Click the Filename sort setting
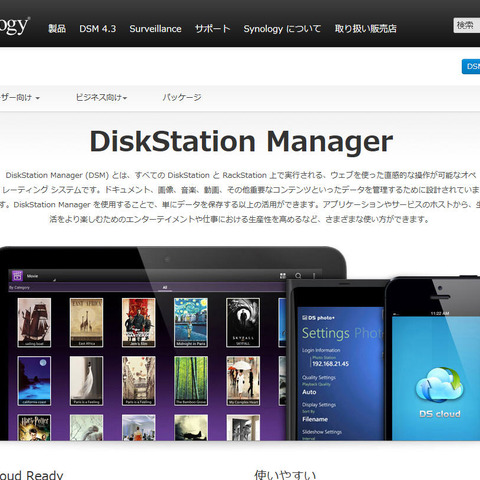The width and height of the screenshot is (480, 480). [315, 419]
